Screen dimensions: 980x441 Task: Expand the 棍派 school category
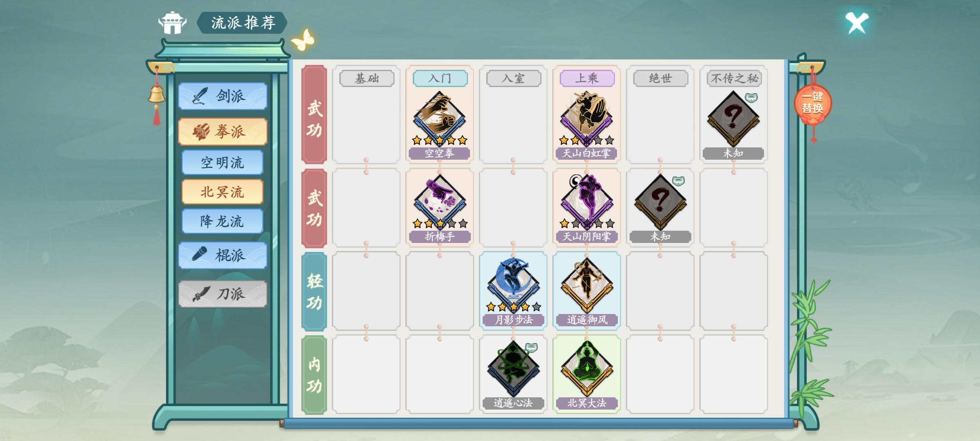pyautogui.click(x=223, y=255)
